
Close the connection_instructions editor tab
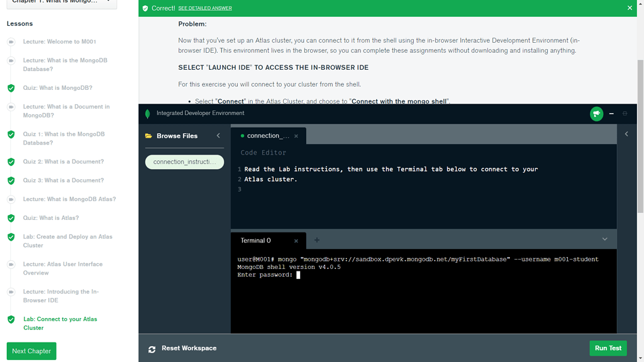pyautogui.click(x=296, y=135)
